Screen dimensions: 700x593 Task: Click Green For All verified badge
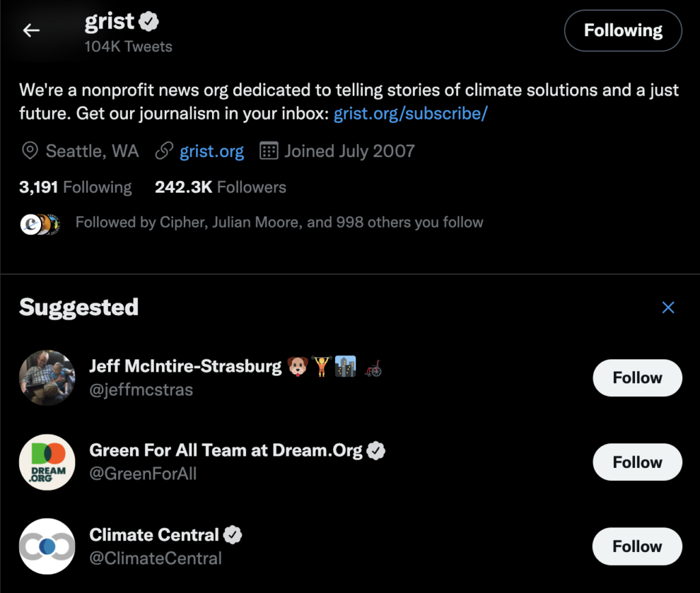(376, 451)
